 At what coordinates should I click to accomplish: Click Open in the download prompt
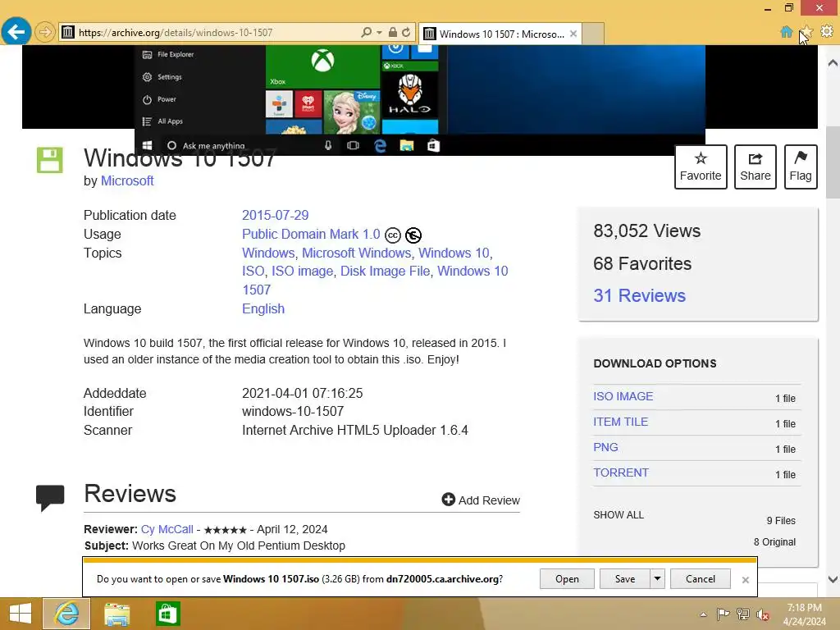point(567,578)
